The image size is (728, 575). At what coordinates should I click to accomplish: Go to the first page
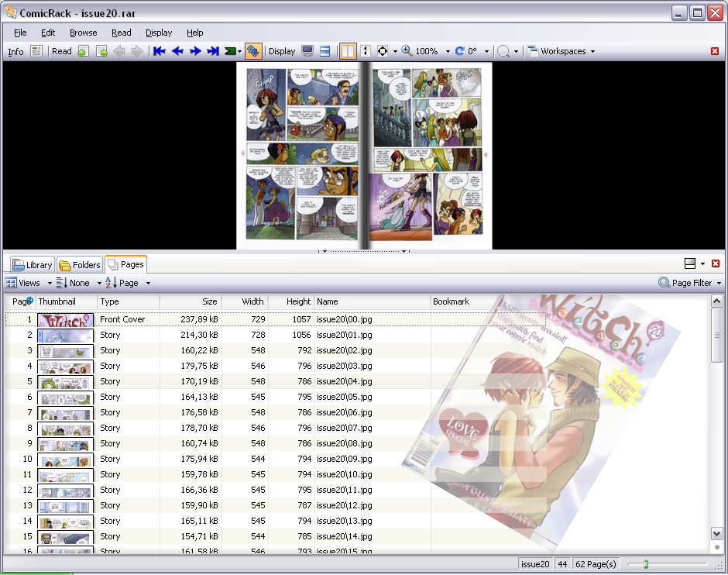pyautogui.click(x=160, y=51)
